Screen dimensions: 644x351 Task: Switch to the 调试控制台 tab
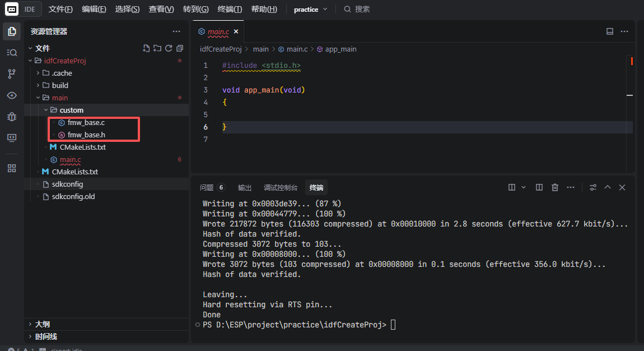(281, 187)
